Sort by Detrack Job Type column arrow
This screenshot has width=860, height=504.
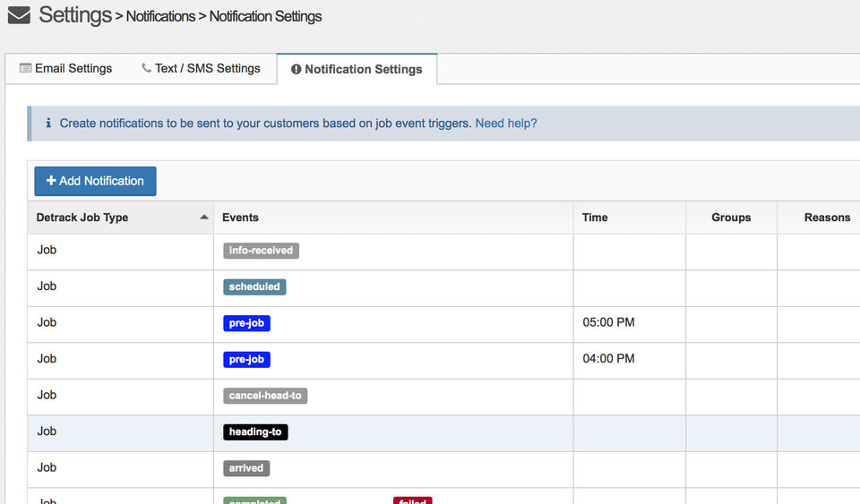(x=204, y=217)
